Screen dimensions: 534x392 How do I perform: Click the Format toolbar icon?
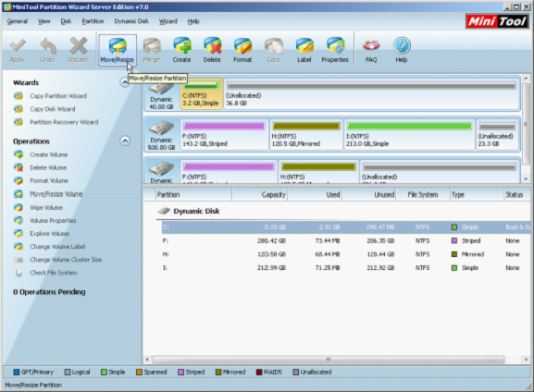242,50
